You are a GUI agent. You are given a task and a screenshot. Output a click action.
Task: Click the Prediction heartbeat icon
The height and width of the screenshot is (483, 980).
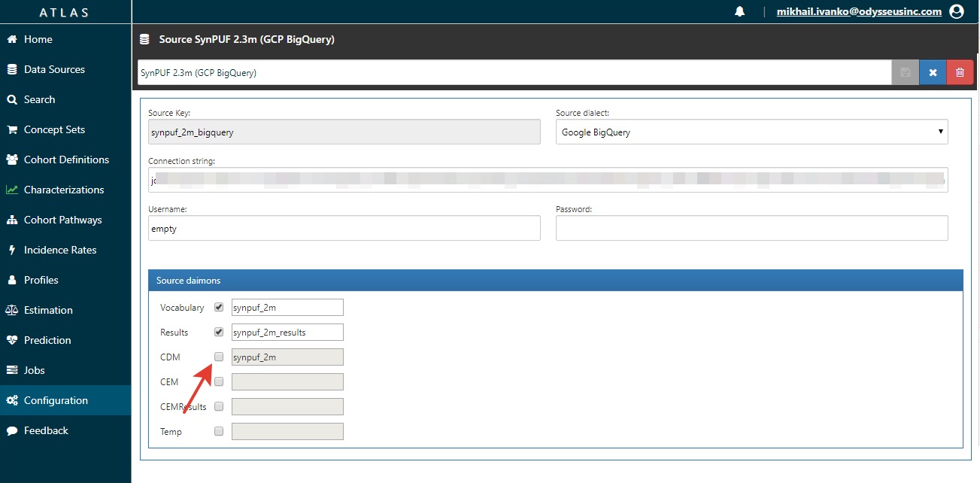pos(12,340)
